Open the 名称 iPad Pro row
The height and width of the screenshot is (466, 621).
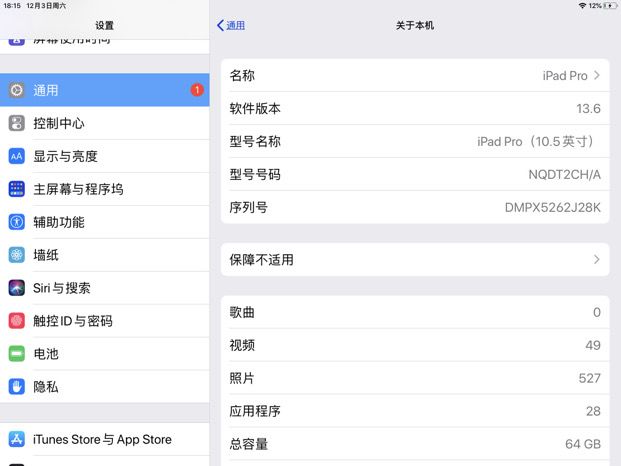coord(415,75)
